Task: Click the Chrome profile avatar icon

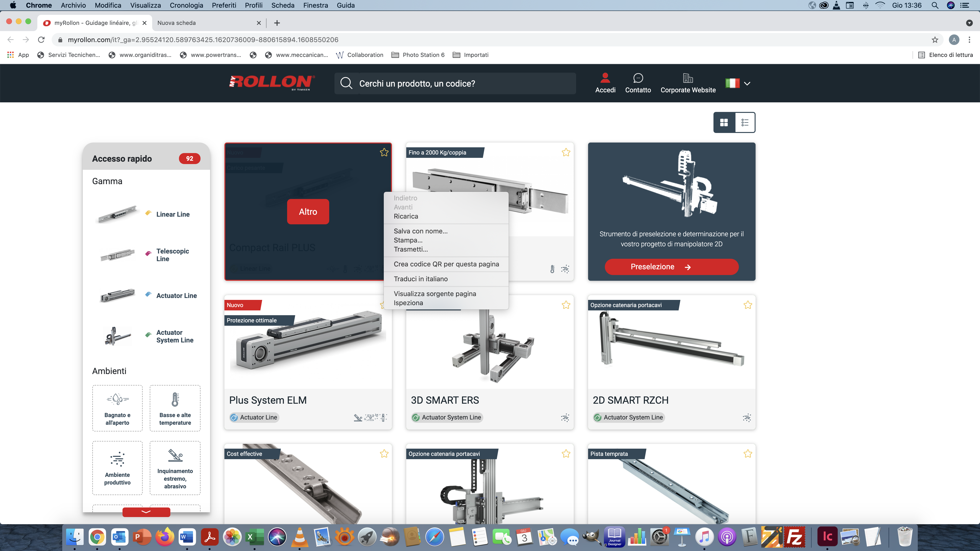Action: (954, 39)
